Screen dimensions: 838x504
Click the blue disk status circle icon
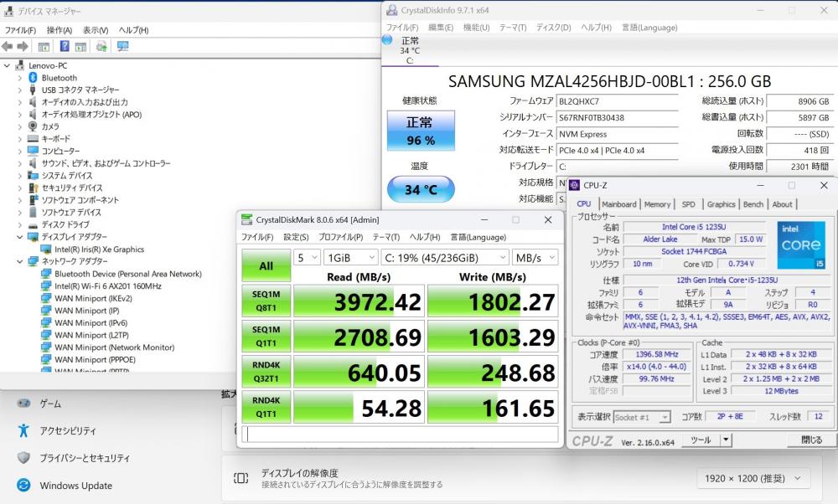387,39
